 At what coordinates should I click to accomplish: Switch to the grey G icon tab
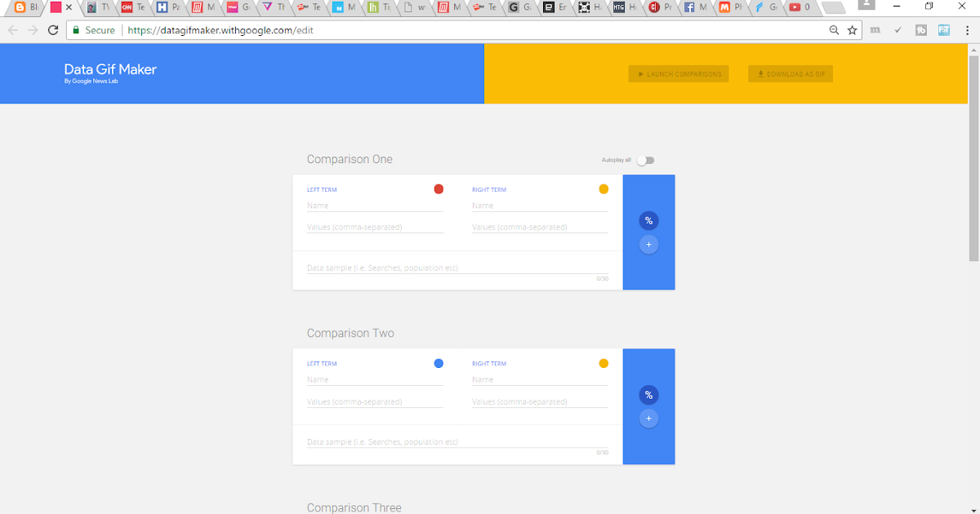519,7
